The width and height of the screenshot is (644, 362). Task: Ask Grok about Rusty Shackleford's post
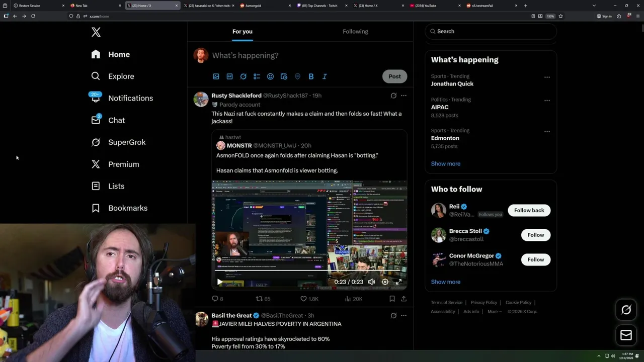[x=393, y=96]
